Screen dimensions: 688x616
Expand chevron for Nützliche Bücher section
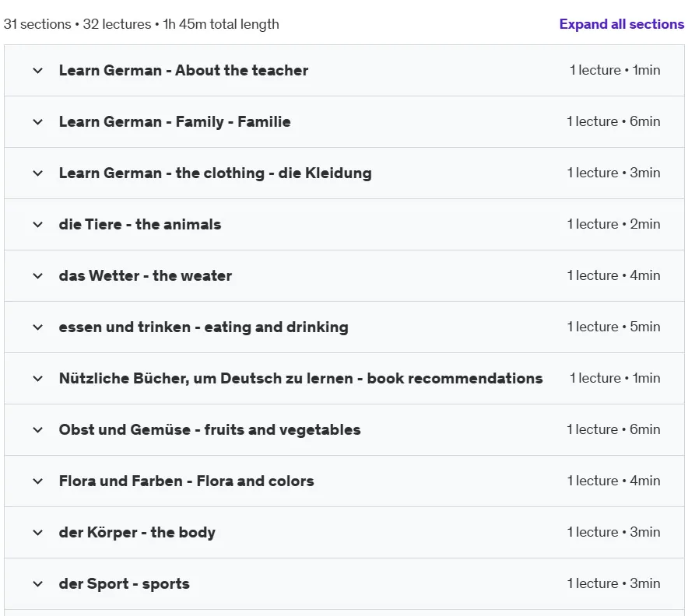(x=37, y=378)
